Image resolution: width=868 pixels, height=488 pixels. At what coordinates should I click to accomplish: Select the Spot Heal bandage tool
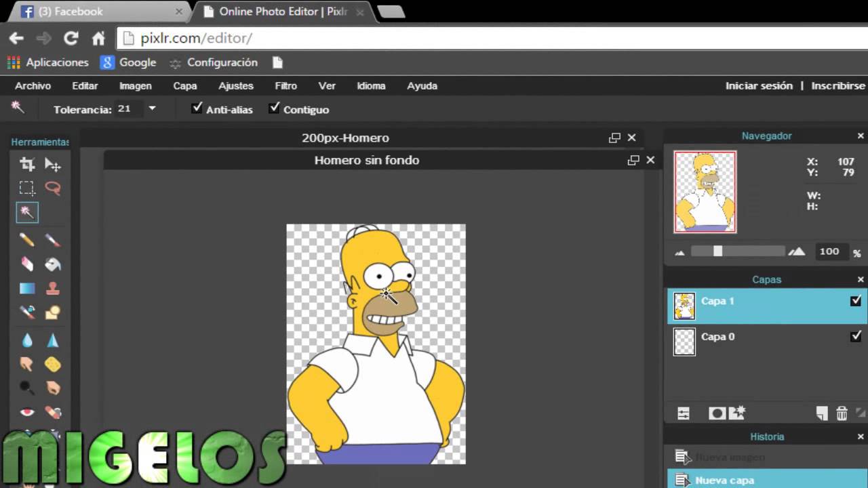pos(53,411)
